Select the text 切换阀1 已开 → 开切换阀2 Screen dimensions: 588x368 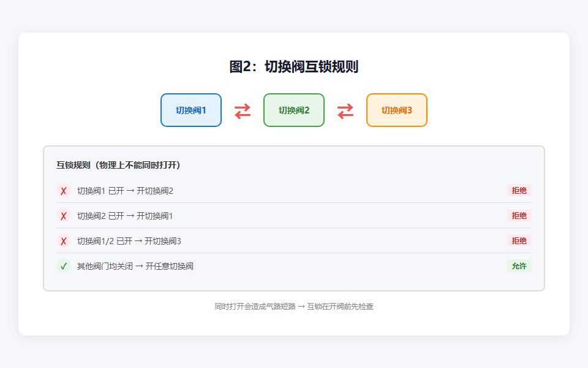pyautogui.click(x=125, y=191)
